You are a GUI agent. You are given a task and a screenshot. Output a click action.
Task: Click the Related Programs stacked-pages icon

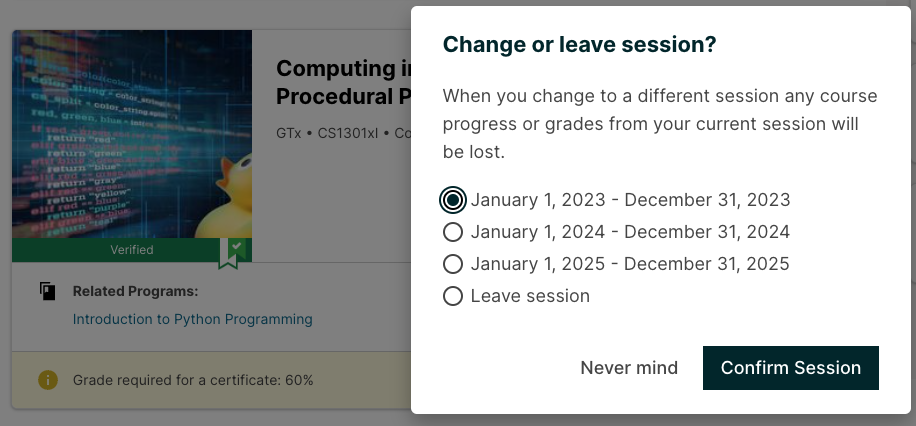47,292
